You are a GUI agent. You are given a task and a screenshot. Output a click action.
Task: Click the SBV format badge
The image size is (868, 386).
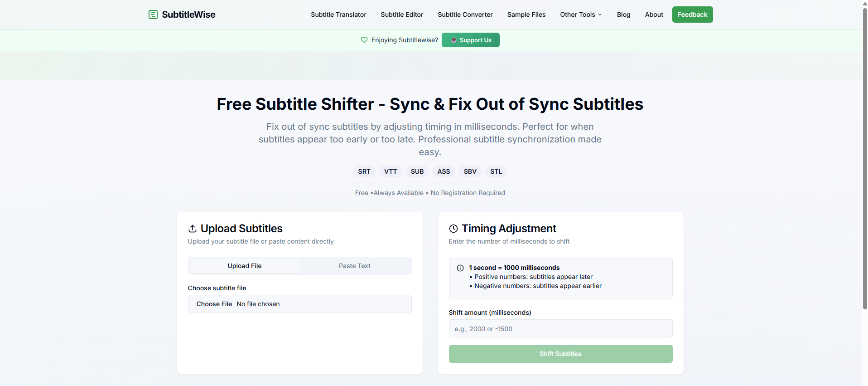click(470, 171)
